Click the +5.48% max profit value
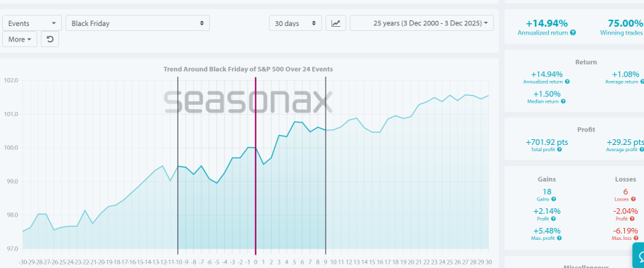644x268 pixels. point(547,230)
